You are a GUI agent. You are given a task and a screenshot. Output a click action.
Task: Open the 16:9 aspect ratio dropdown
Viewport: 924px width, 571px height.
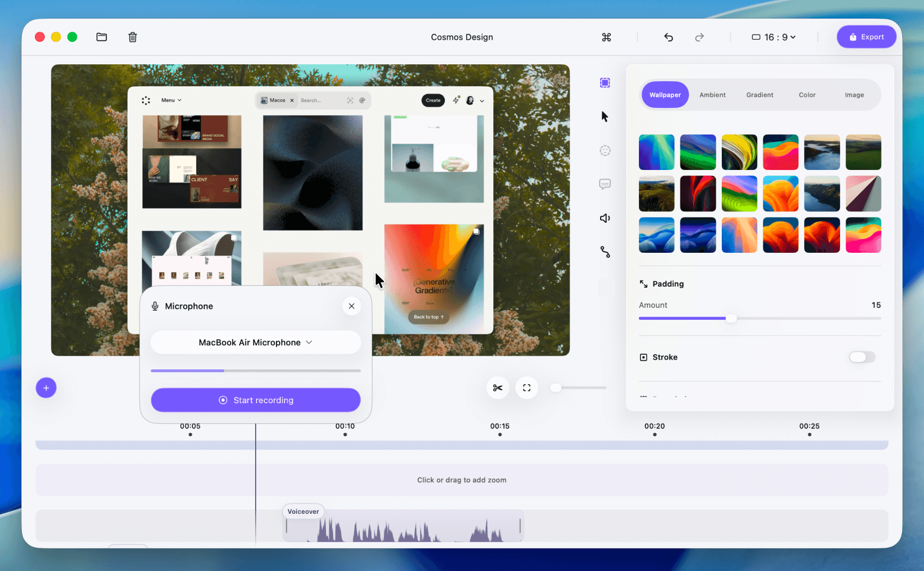point(773,37)
